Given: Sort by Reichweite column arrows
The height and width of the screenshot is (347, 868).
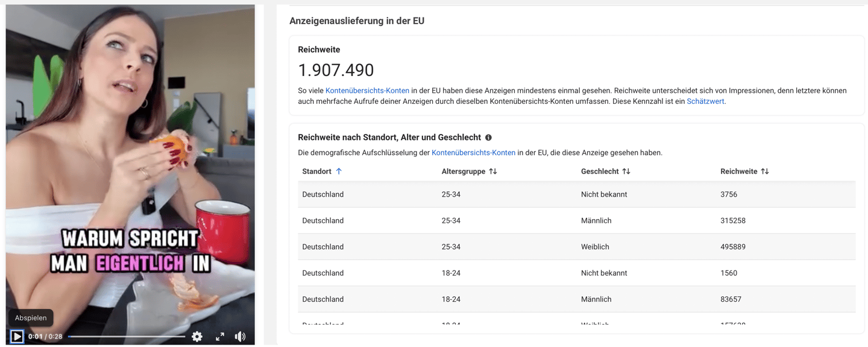Looking at the screenshot, I should (765, 171).
